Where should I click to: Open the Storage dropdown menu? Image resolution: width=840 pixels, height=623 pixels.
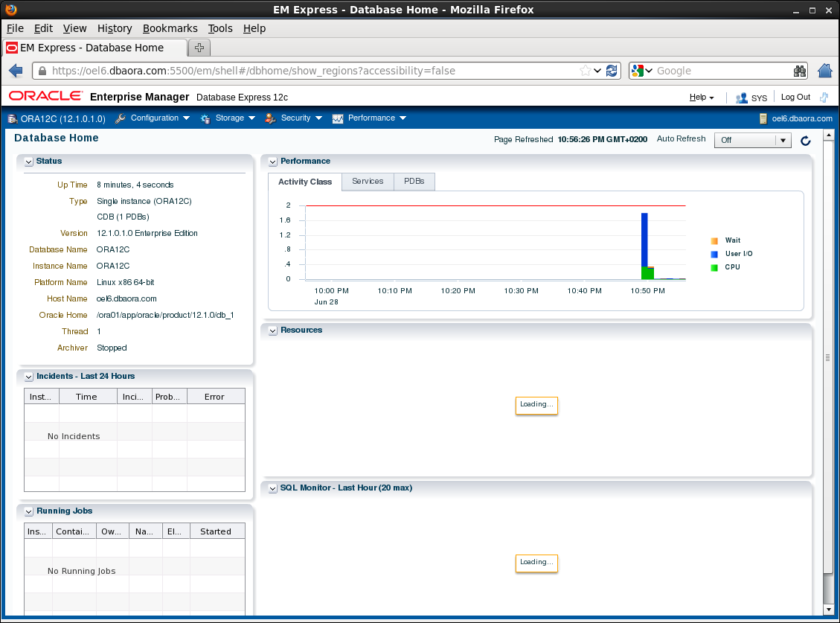point(235,118)
